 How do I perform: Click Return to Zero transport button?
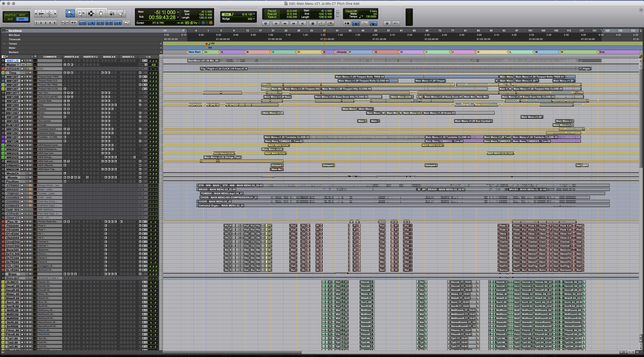click(276, 23)
